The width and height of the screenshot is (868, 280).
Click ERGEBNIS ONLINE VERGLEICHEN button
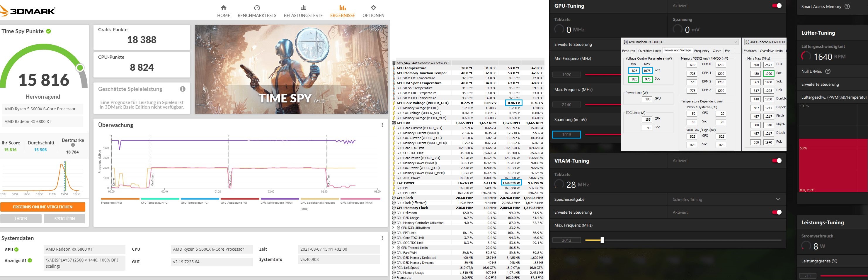(43, 207)
